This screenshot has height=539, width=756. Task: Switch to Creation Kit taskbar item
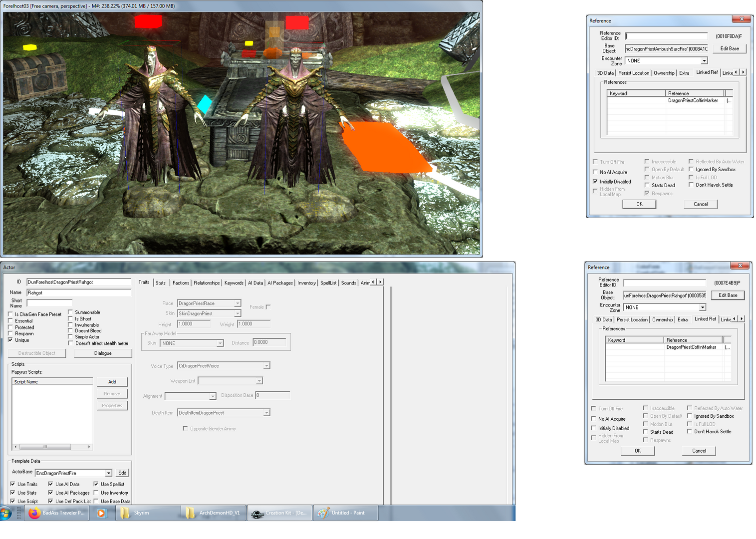279,513
